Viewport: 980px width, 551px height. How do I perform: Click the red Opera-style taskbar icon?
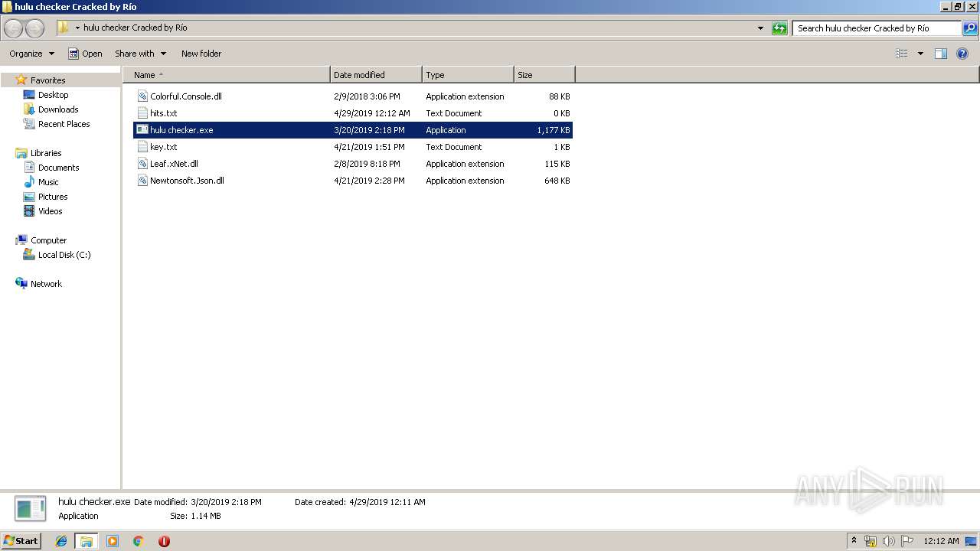point(164,541)
